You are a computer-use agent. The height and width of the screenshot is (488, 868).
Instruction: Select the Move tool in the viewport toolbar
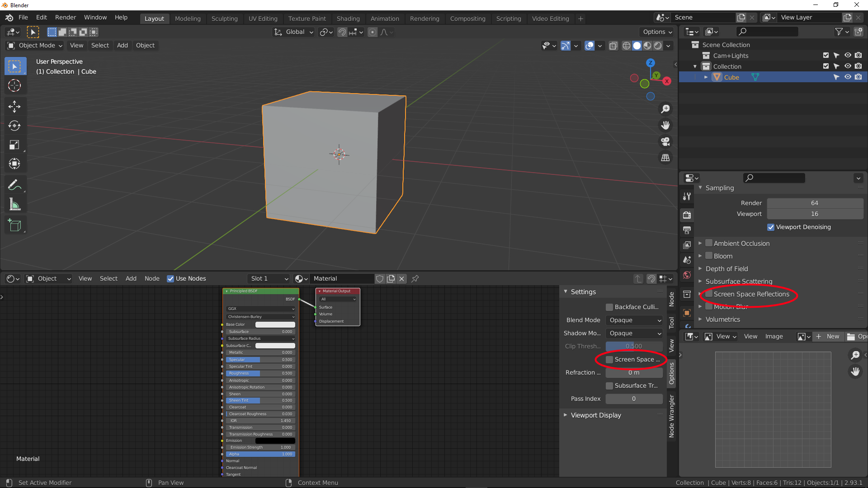point(15,107)
